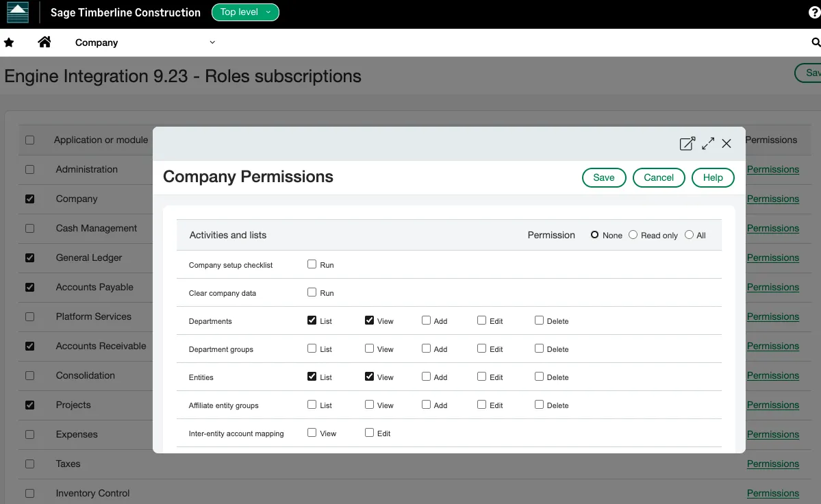Check Delete for Department groups

tap(540, 348)
